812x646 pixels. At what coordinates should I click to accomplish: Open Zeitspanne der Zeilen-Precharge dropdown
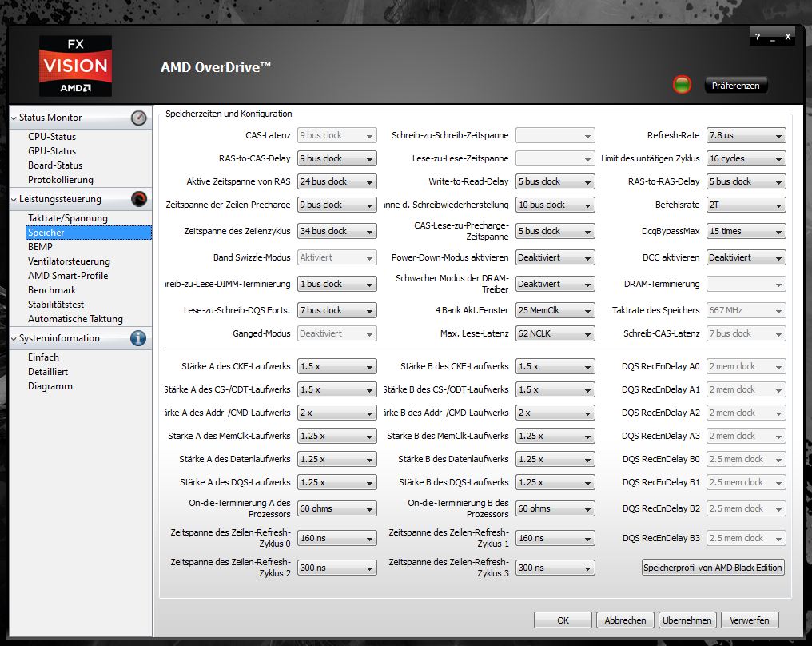coord(336,205)
